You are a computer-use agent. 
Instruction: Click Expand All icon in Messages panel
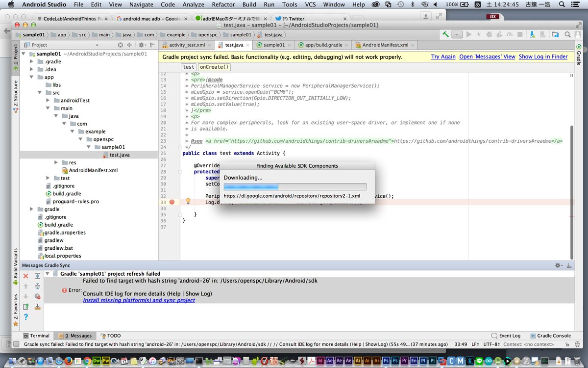[38, 276]
